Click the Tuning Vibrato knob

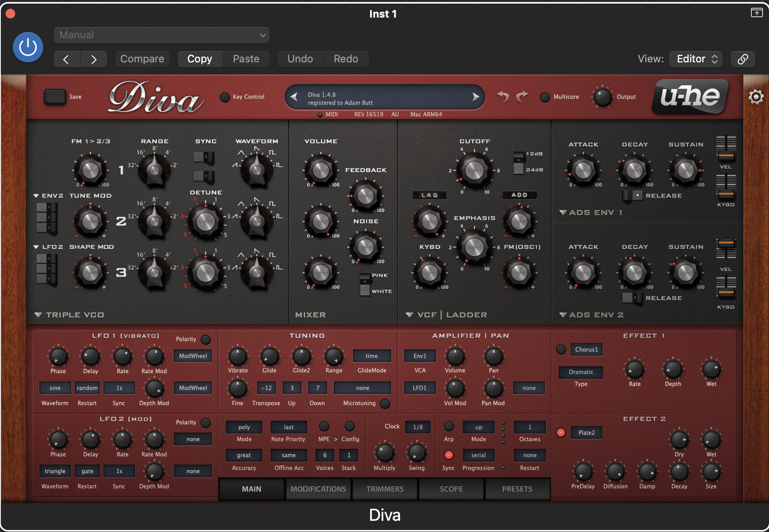coord(238,356)
